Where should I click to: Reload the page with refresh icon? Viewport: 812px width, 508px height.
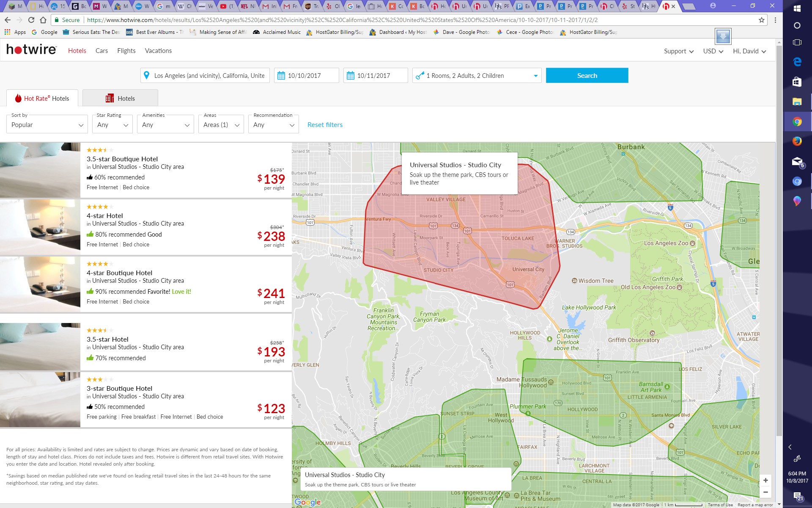point(31,20)
